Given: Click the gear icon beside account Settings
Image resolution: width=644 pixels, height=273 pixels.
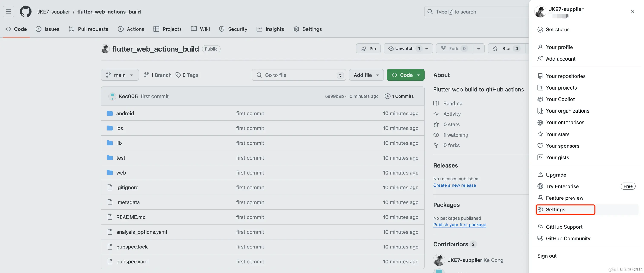Looking at the screenshot, I should (x=540, y=209).
